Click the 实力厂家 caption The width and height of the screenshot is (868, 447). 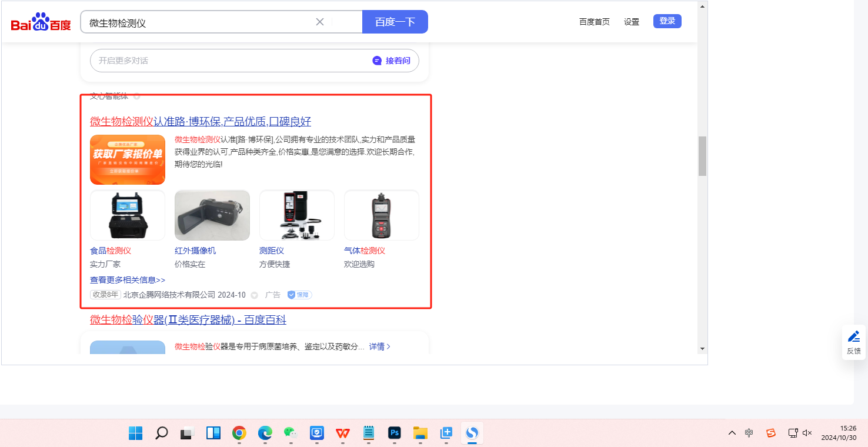tap(105, 264)
